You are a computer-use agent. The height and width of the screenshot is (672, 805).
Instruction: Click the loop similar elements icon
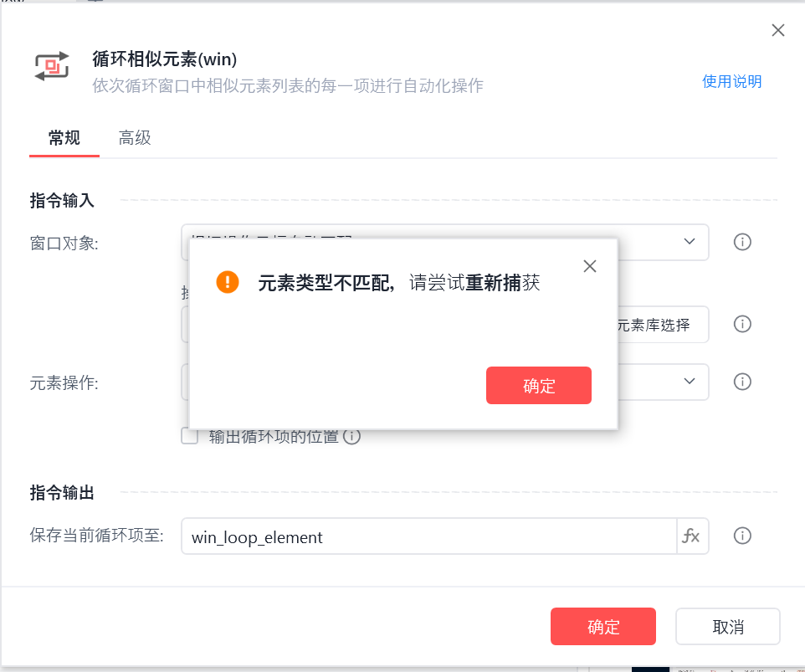[x=51, y=66]
